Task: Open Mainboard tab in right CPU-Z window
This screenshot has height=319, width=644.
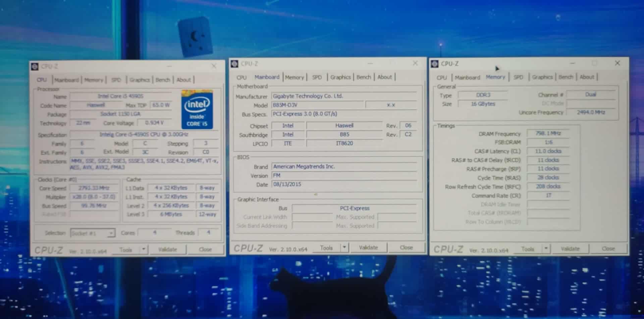Action: (x=468, y=77)
